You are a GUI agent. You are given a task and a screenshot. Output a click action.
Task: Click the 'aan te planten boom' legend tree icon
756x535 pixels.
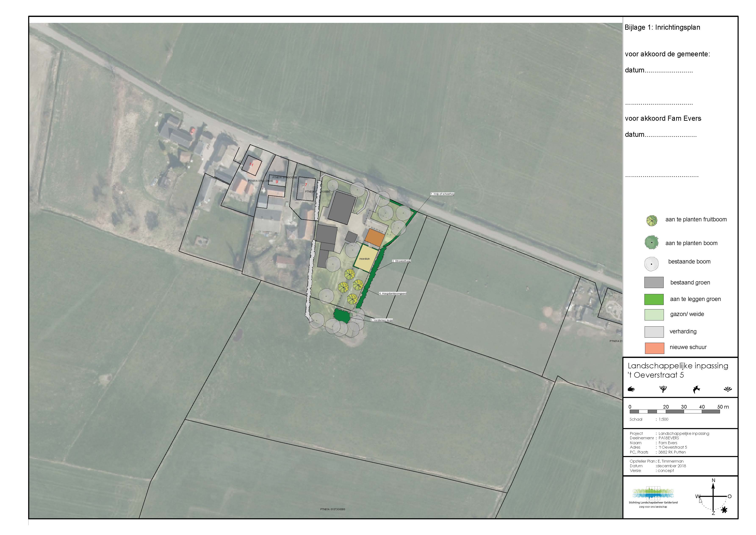pyautogui.click(x=651, y=243)
